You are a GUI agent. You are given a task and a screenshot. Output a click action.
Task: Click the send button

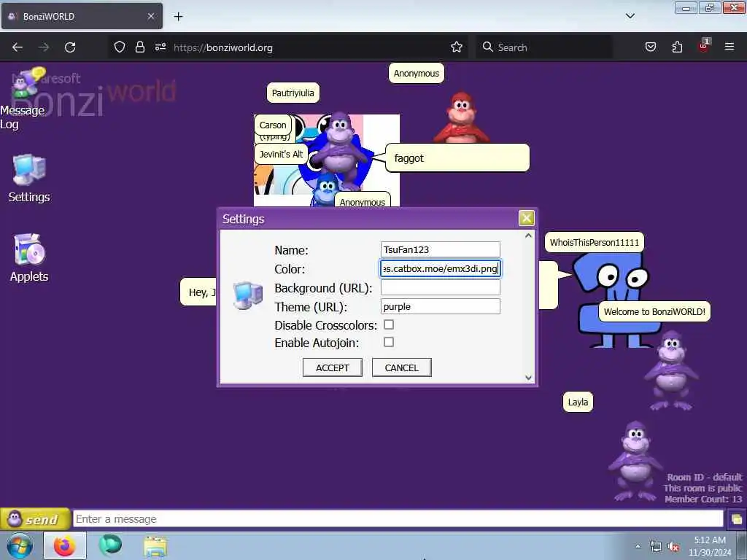tap(35, 519)
